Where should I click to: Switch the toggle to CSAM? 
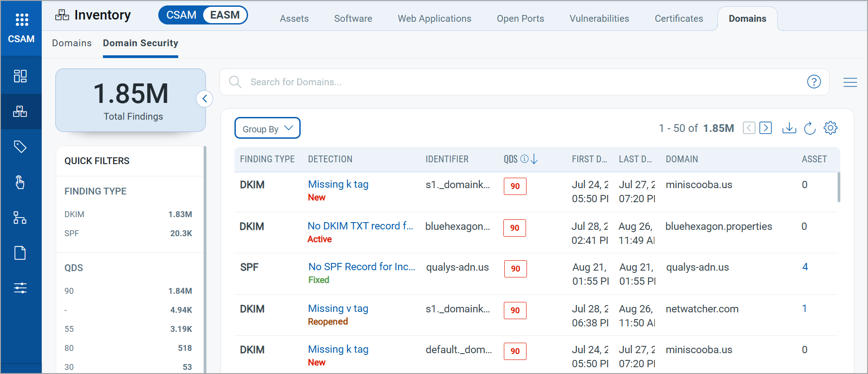(181, 15)
